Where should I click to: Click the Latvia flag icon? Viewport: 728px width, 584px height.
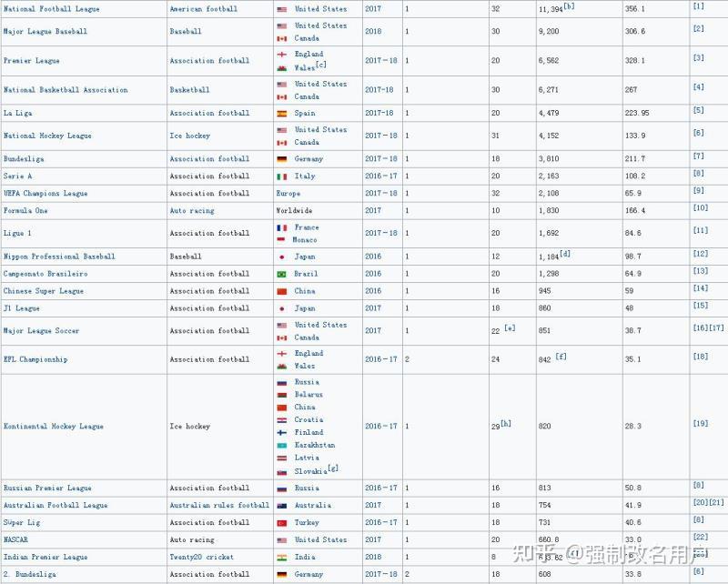(x=282, y=458)
